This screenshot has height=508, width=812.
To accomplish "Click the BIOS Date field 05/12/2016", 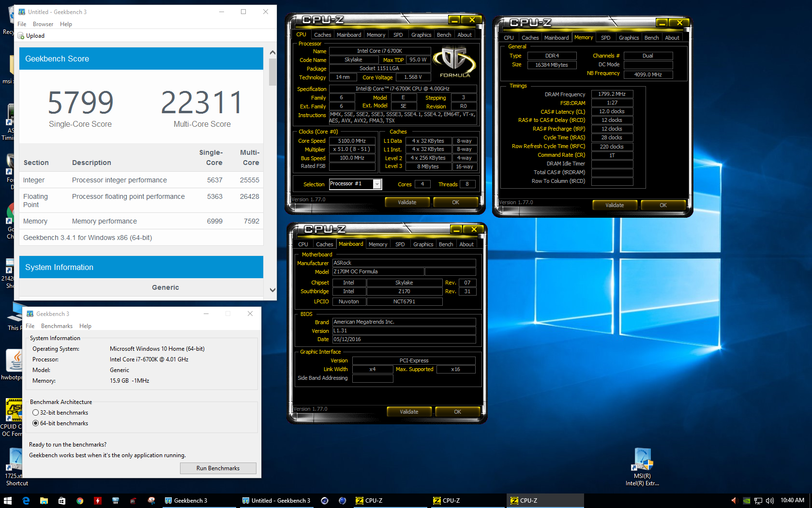I will tap(404, 340).
